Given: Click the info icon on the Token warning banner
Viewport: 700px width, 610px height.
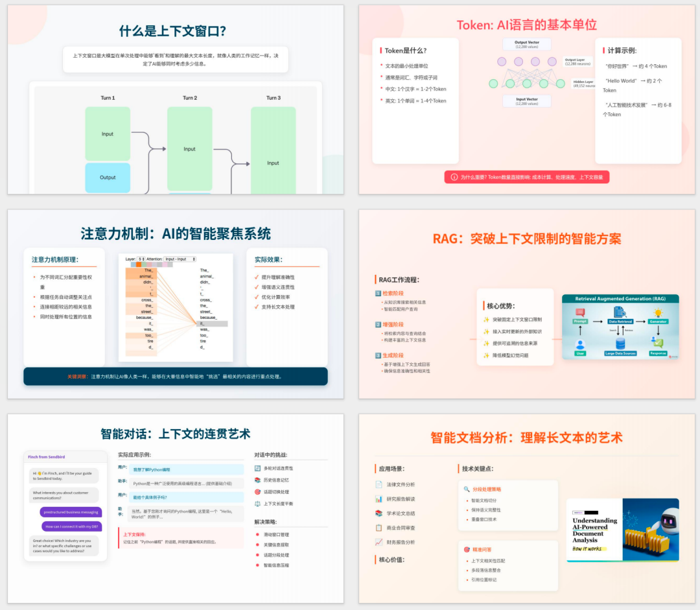Looking at the screenshot, I should click(454, 178).
